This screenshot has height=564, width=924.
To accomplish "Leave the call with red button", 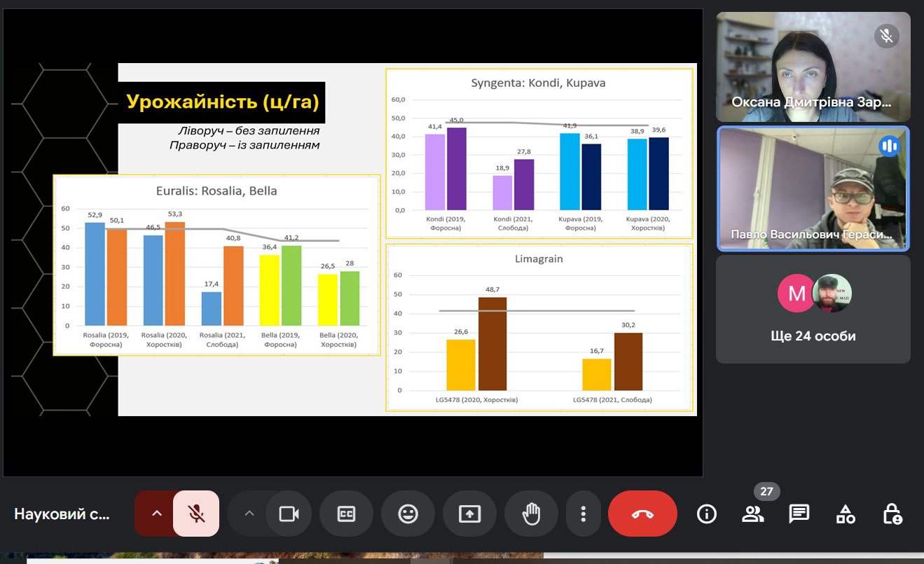I will tap(642, 514).
